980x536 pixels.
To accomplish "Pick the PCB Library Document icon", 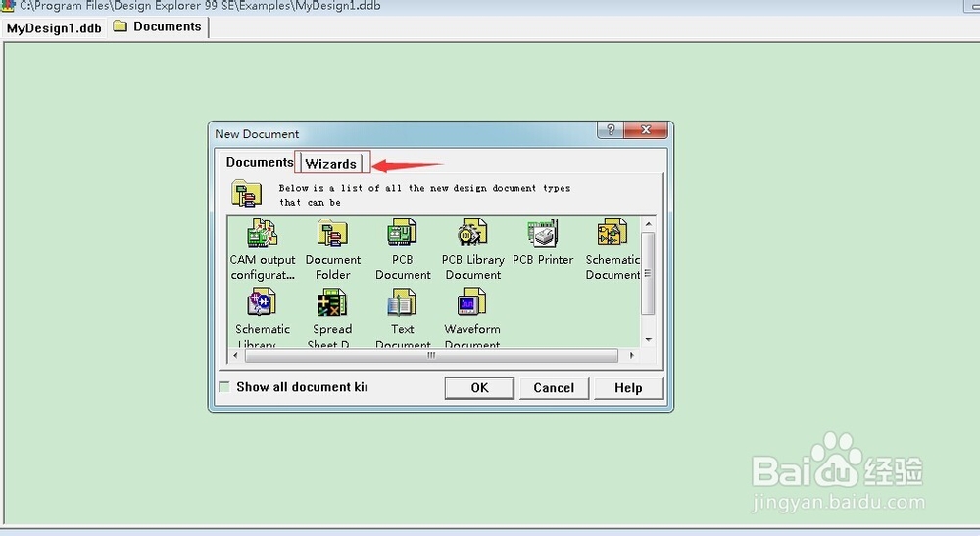I will pos(472,233).
